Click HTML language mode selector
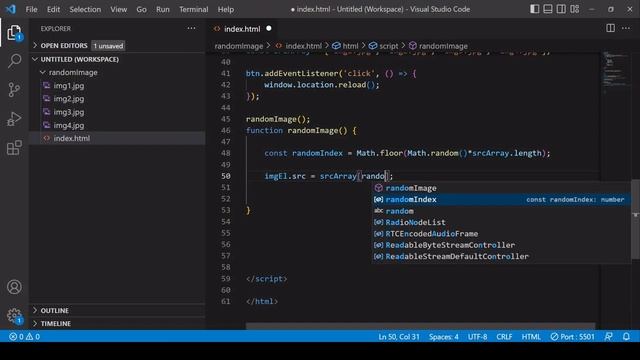Image resolution: width=640 pixels, height=360 pixels. (531, 337)
